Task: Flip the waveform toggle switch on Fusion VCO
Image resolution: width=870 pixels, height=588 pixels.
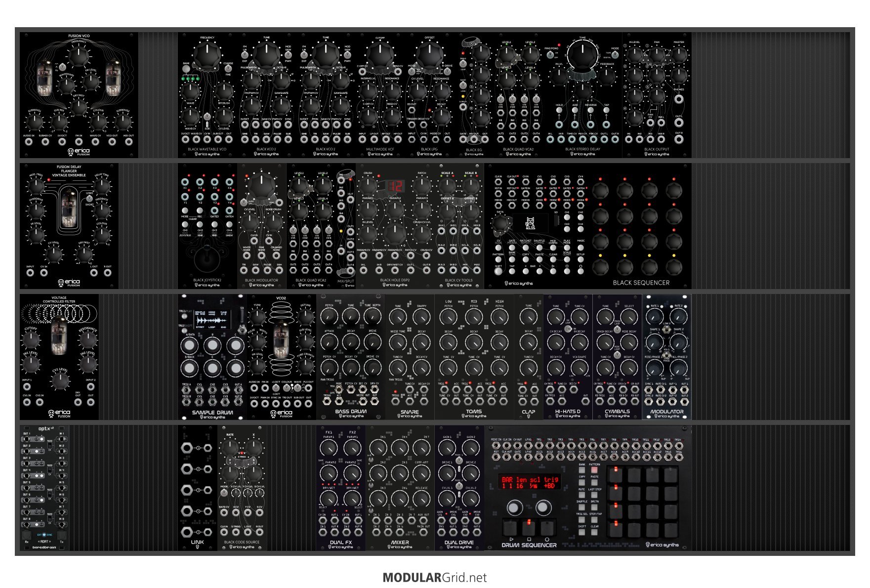Action: click(x=62, y=67)
